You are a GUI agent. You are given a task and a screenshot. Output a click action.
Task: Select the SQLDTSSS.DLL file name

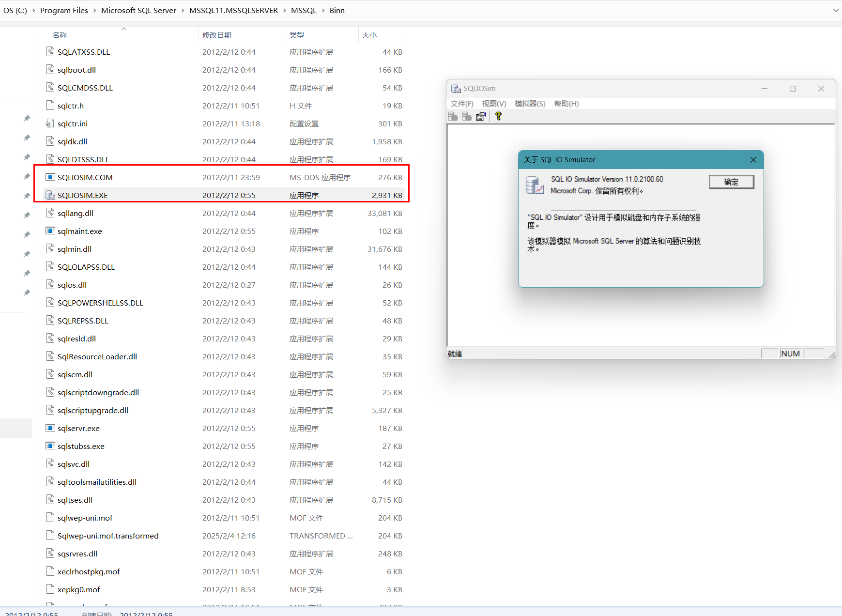pyautogui.click(x=83, y=159)
